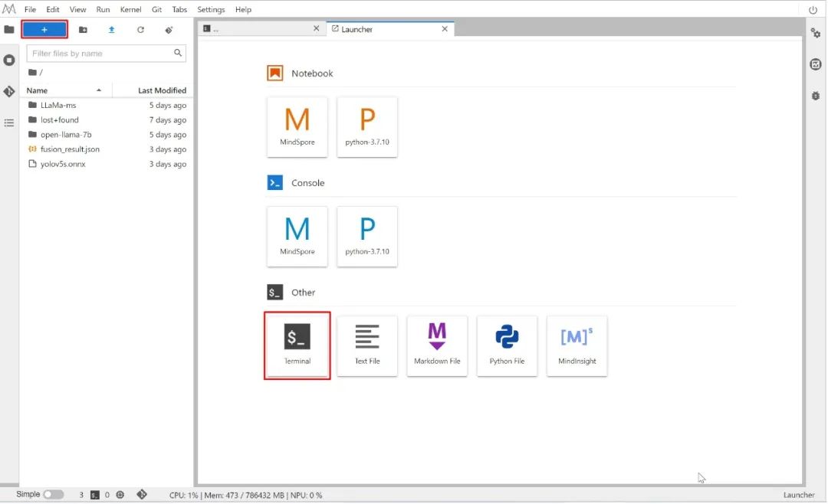Close the Launcher tab
828x504 pixels.
click(445, 28)
